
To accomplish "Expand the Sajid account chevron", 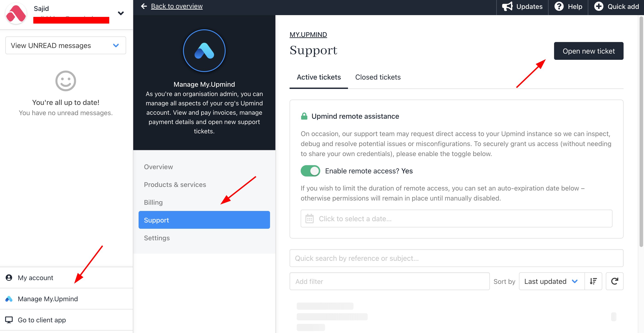I will (x=121, y=13).
